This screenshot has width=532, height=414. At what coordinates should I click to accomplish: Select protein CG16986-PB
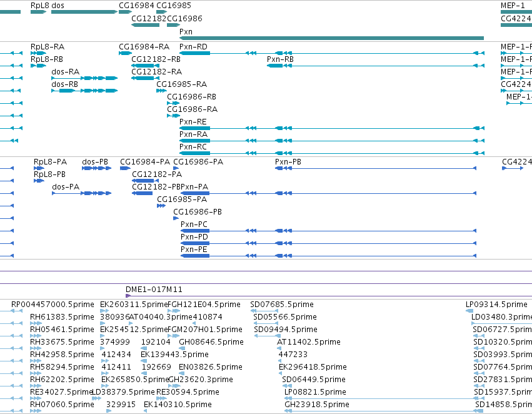(176, 218)
